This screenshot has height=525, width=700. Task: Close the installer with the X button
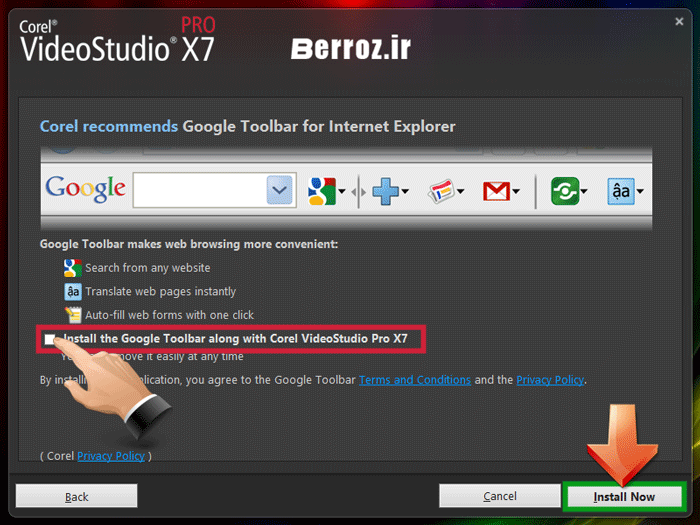point(679,21)
